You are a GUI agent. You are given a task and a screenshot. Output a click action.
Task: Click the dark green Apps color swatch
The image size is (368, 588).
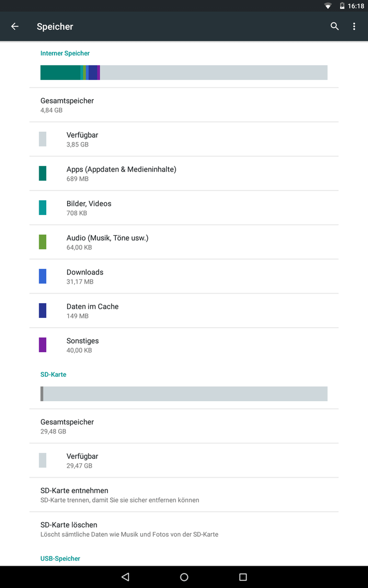click(x=43, y=173)
